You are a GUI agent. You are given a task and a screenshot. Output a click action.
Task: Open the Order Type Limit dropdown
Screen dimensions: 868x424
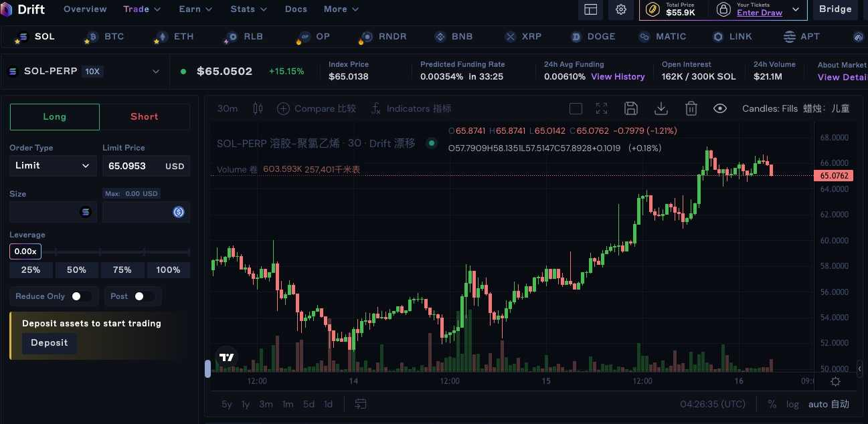tap(53, 166)
